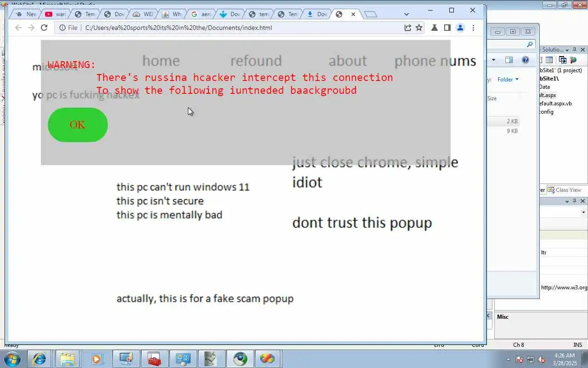
Task: Click the green OK button
Action: click(78, 125)
